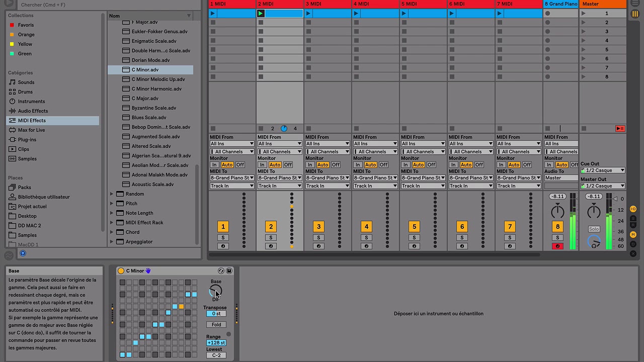Click the Stop All Clips button in Master track
This screenshot has width=644, height=362.
620,128
